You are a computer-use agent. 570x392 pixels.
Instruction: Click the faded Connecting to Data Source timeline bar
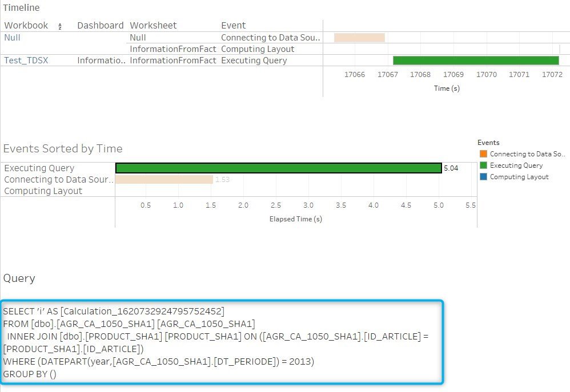click(x=359, y=38)
